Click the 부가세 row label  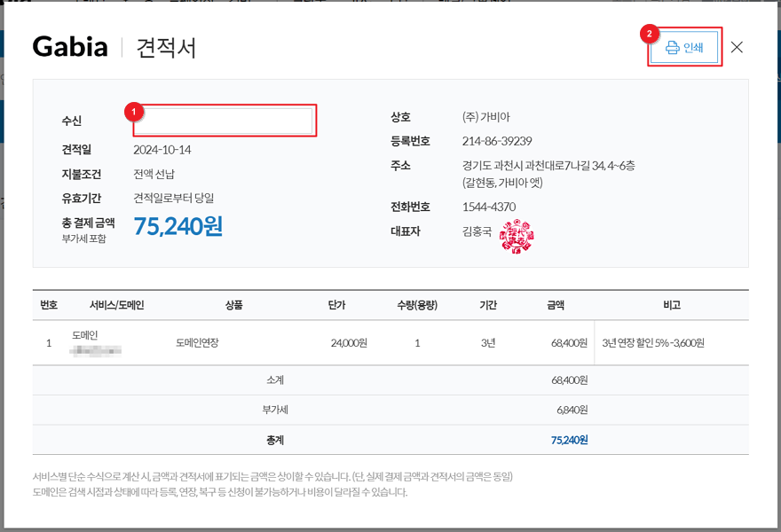click(275, 410)
